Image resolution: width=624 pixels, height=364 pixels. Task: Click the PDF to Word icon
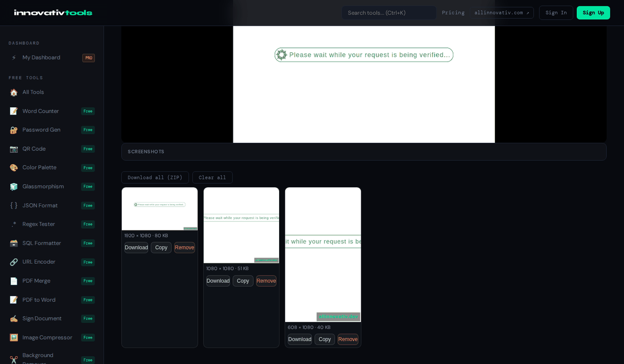pyautogui.click(x=14, y=300)
